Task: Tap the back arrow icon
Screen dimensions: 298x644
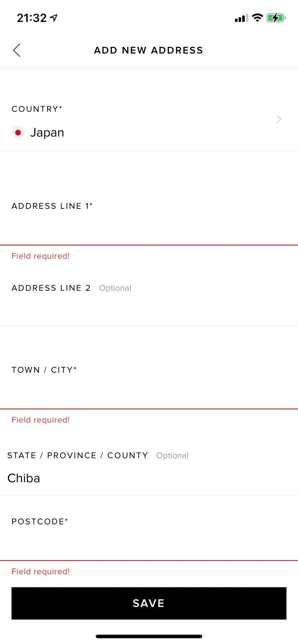Action: click(17, 50)
